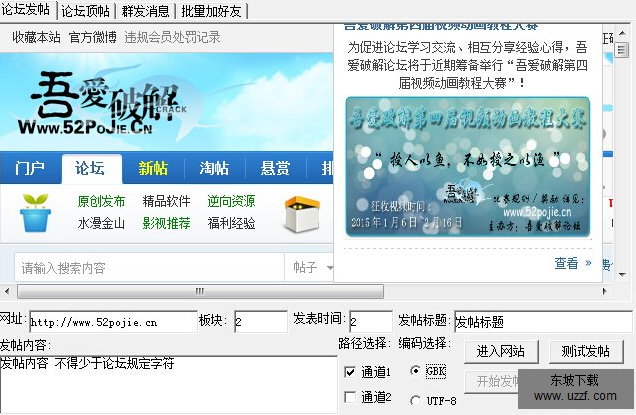
Task: Click the 网址 URL input field
Action: pos(113,322)
